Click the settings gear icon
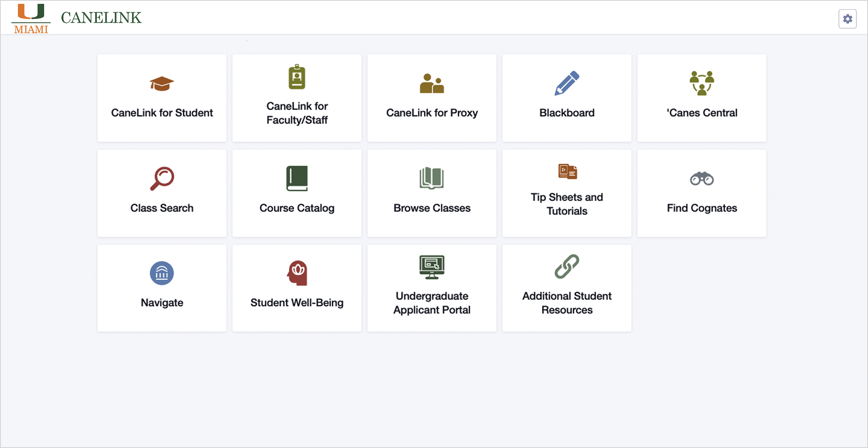 847,18
